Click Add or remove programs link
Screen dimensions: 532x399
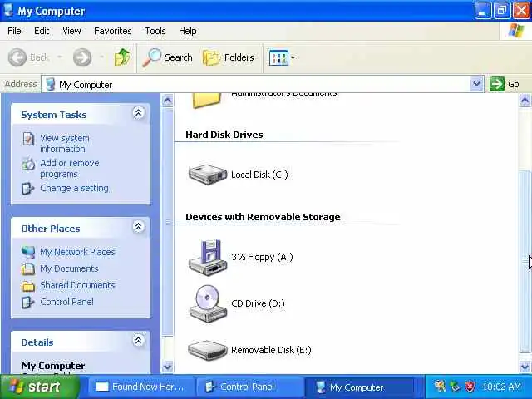70,168
